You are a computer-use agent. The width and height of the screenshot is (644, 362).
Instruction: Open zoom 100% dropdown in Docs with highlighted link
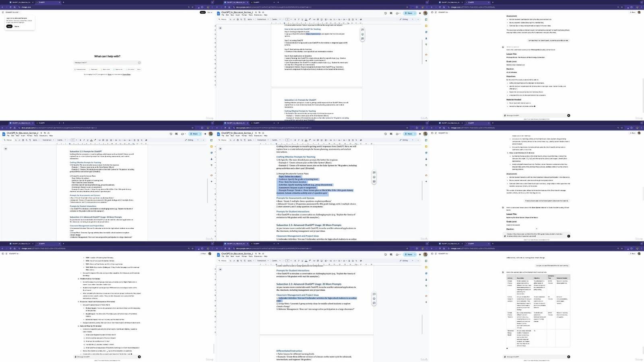click(x=250, y=19)
